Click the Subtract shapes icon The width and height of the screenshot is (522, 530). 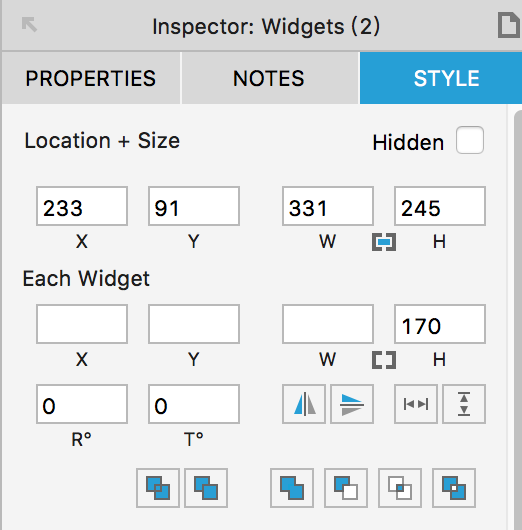[x=346, y=488]
